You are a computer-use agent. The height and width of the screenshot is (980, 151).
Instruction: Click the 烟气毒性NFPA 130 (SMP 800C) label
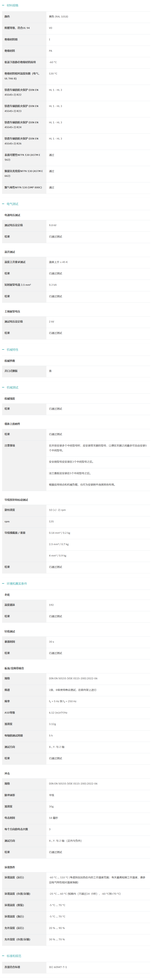(x=23, y=188)
